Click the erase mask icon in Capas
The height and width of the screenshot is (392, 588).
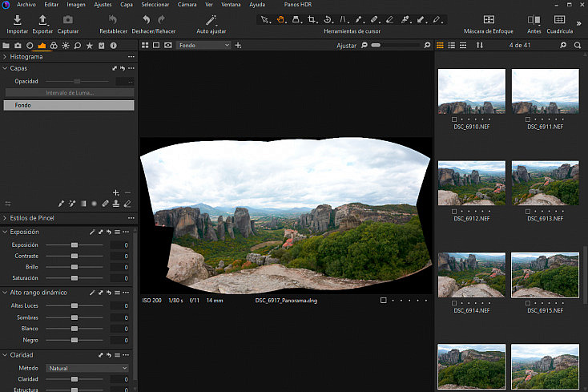tap(127, 204)
